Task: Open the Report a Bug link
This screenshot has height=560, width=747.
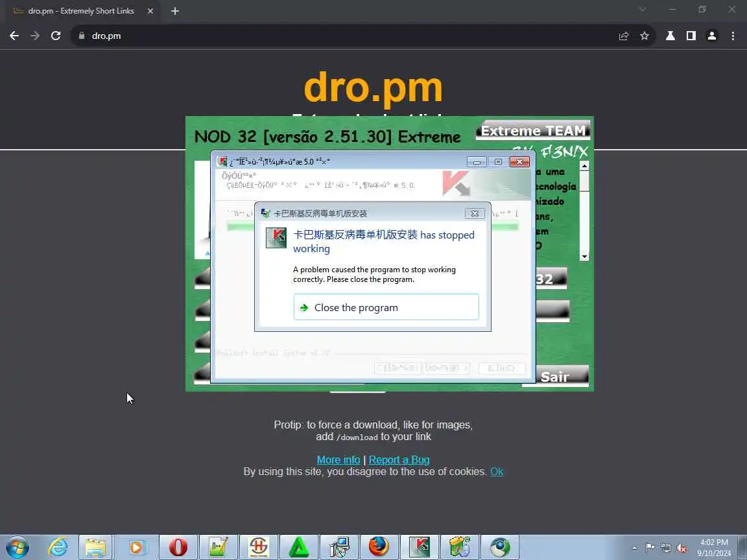Action: point(399,460)
